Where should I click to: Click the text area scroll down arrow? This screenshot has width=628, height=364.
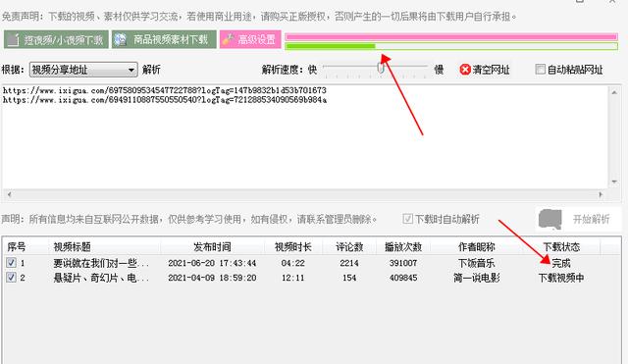pyautogui.click(x=614, y=182)
